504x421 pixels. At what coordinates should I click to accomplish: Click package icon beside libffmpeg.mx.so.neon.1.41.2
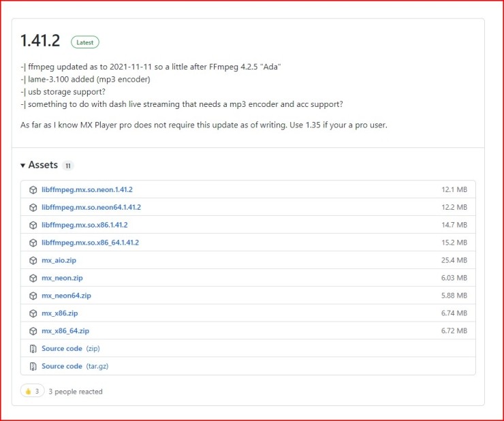33,189
